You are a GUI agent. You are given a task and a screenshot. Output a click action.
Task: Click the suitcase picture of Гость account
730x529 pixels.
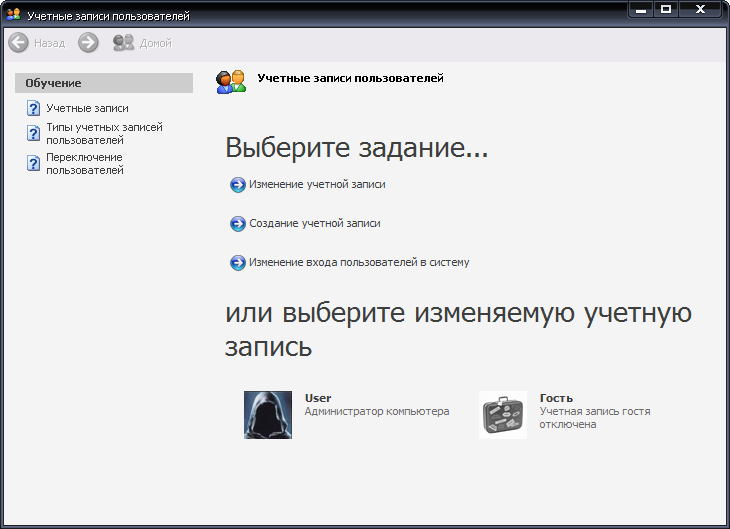click(503, 415)
